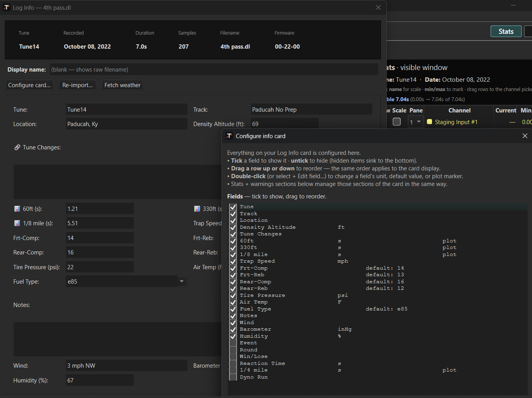Toggle the Staging Input #1 scale checkbox
Screen dimensions: 532x398
(x=397, y=122)
